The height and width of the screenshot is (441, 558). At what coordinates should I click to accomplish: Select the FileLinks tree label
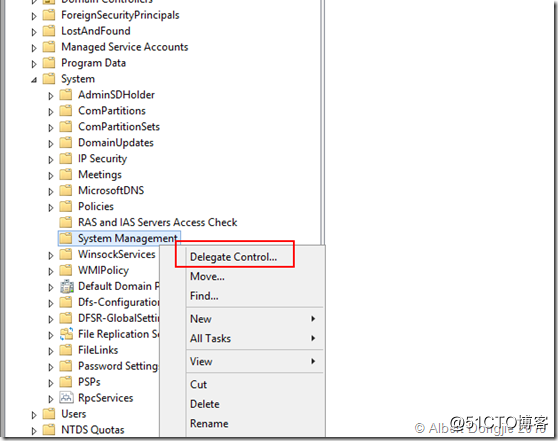click(x=98, y=350)
